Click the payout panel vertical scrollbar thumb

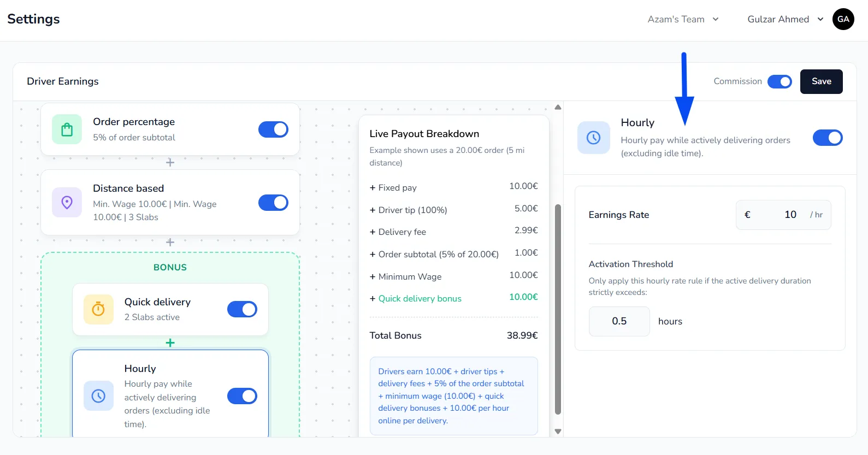coord(558,309)
